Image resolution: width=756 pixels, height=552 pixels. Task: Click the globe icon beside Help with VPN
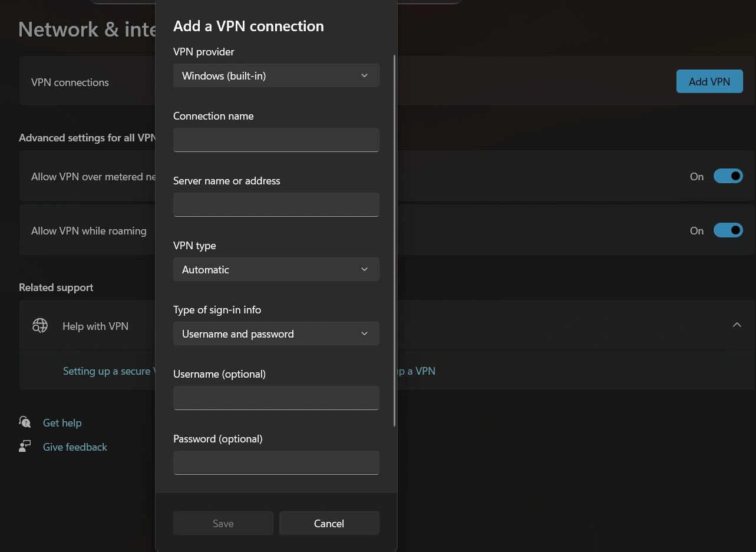click(39, 325)
